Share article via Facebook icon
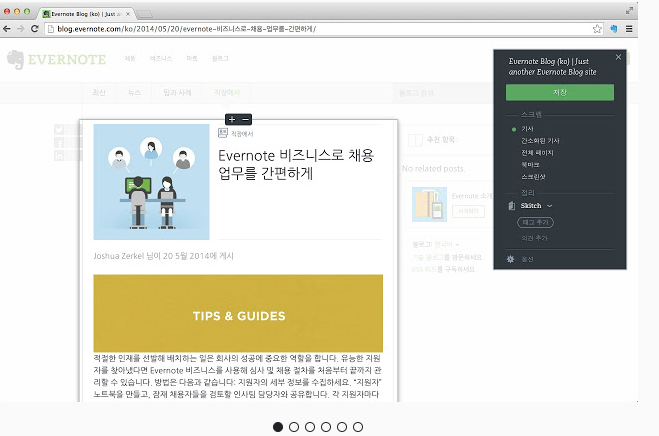Image resolution: width=659 pixels, height=436 pixels. [x=59, y=143]
